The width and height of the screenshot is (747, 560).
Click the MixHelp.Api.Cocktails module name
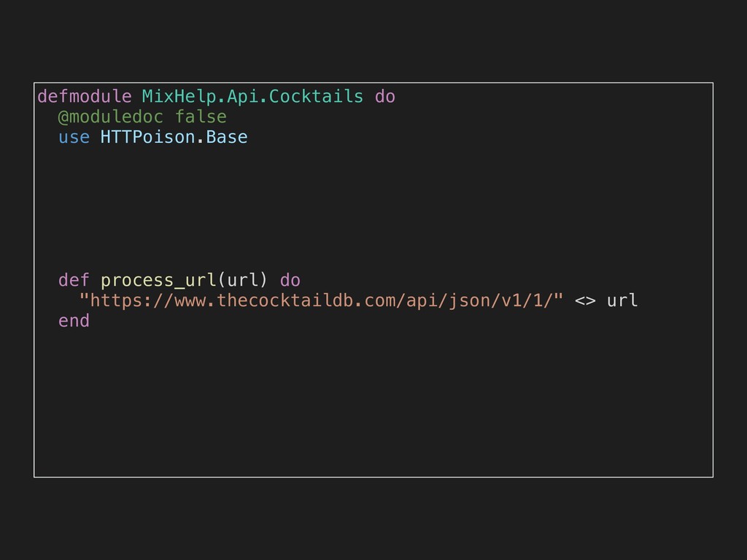[252, 97]
